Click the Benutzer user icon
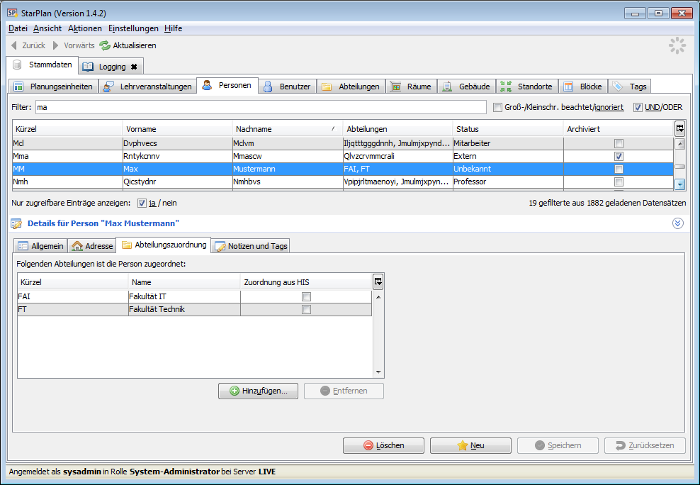 (x=267, y=87)
